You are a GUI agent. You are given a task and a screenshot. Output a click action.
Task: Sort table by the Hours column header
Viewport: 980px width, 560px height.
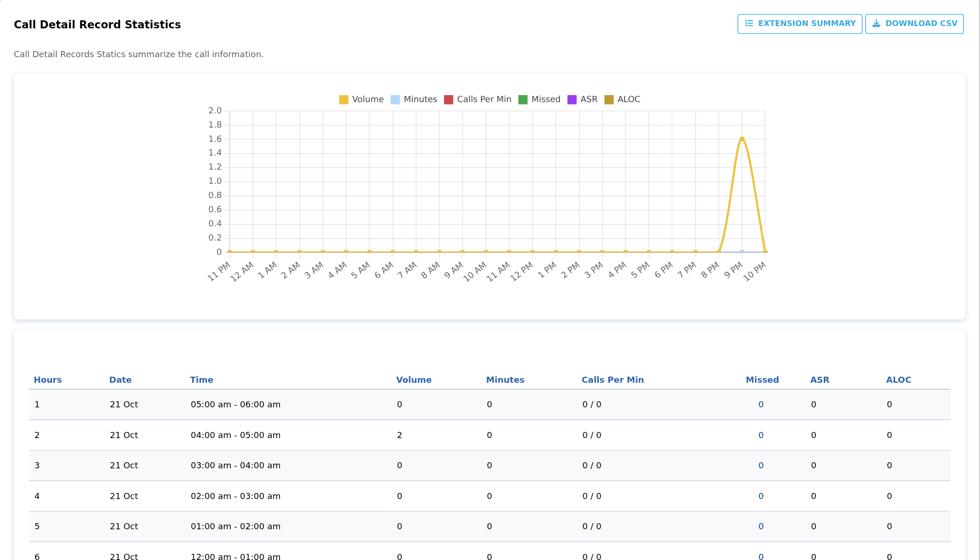click(x=48, y=380)
